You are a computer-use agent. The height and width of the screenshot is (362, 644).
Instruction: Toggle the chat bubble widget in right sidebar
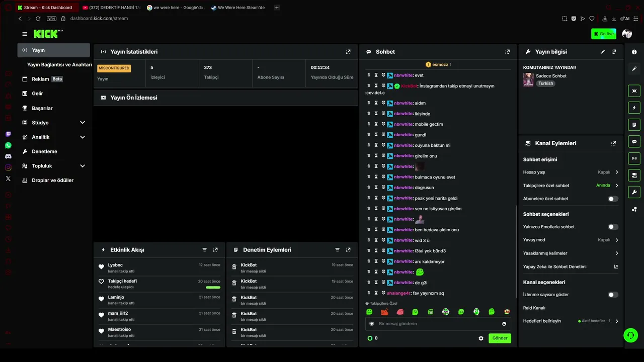pos(634,141)
